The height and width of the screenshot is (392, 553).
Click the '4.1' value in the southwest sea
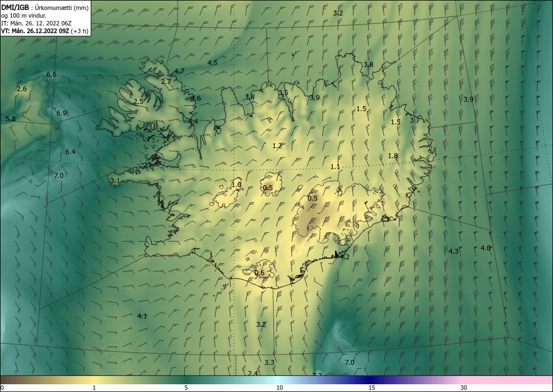[142, 316]
